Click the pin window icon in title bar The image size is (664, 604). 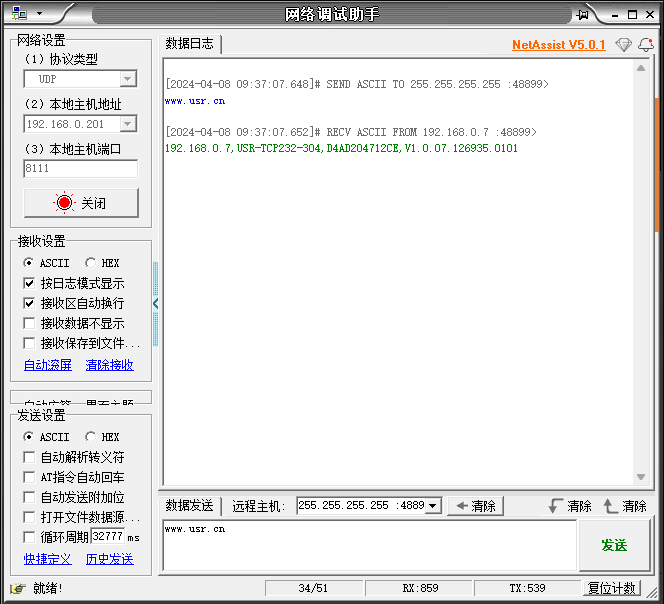pyautogui.click(x=583, y=14)
